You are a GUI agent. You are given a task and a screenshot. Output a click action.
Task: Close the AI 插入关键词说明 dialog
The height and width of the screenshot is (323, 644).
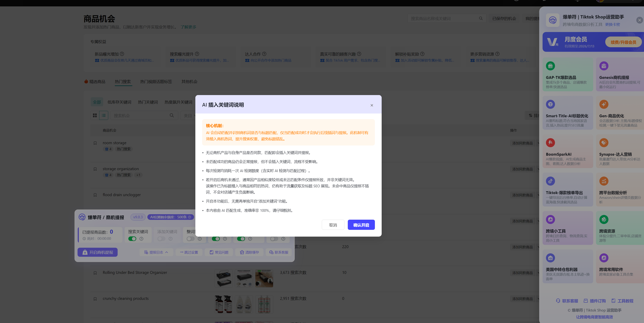[372, 105]
